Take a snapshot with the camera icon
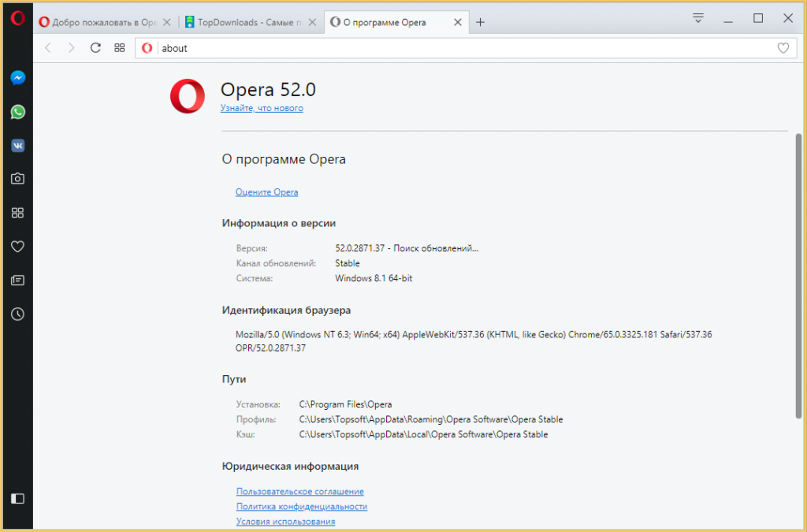 coord(17,179)
